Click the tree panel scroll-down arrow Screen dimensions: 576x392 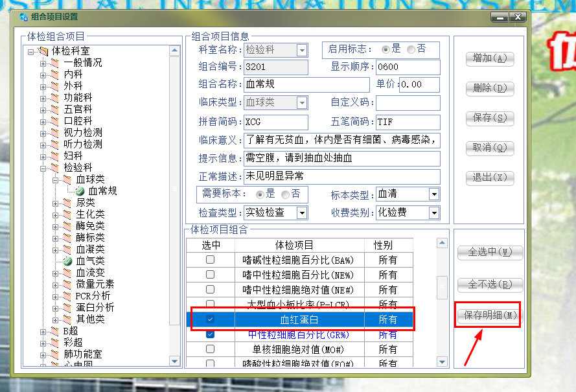pyautogui.click(x=174, y=362)
